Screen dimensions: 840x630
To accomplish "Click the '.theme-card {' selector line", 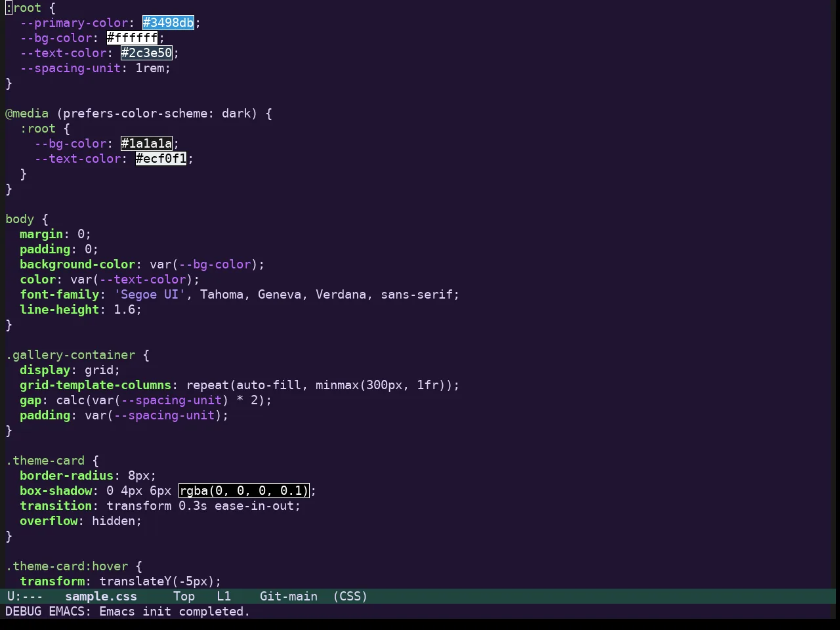I will pos(52,461).
